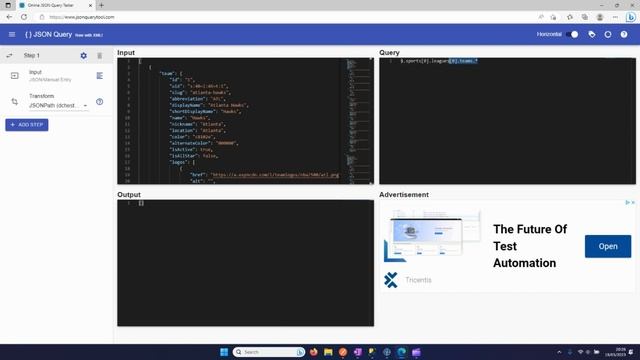Viewport: 640px width, 360px height.
Task: Open the Transform help circle icon
Action: (x=100, y=102)
